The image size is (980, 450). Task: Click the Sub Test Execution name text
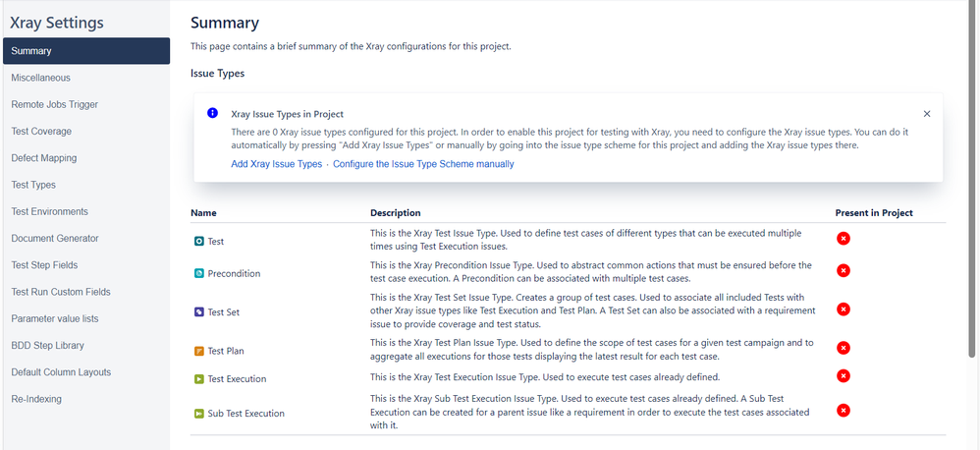(x=246, y=413)
